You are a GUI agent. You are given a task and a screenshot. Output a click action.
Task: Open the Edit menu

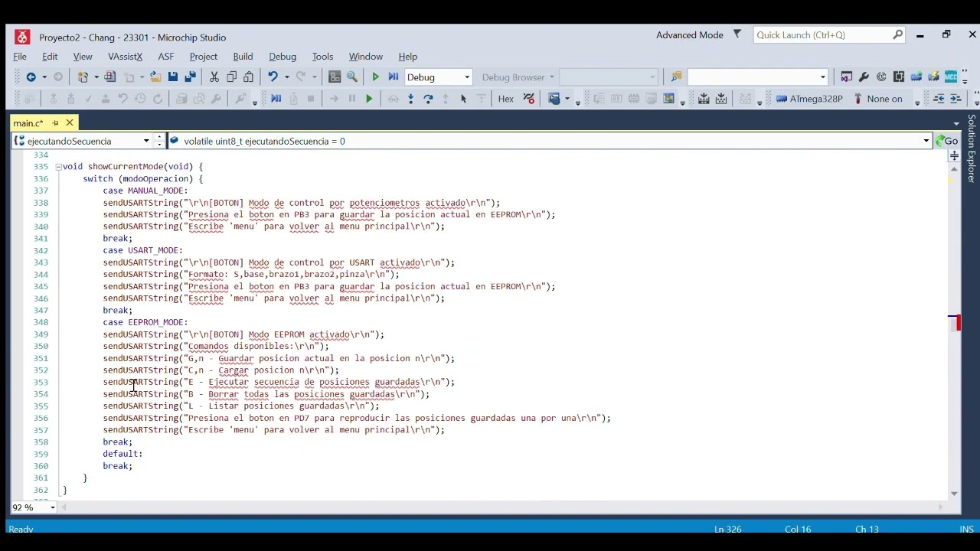pos(50,57)
